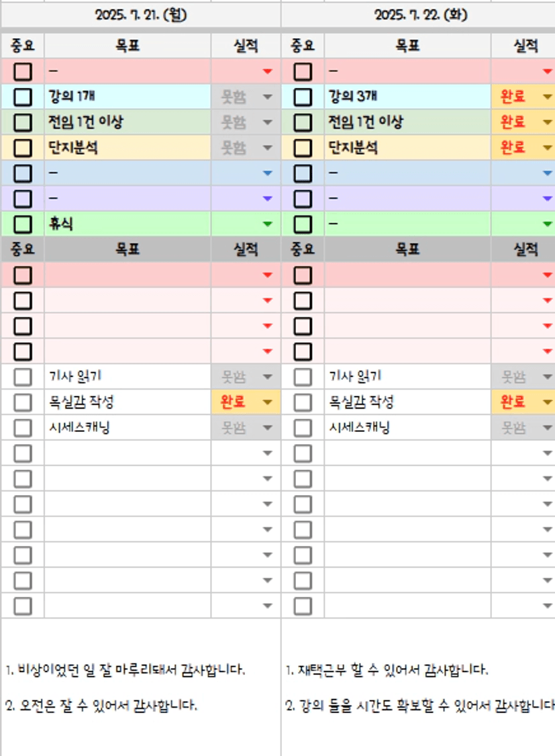Click the green dropdown arrow in Monday's 휴식 row

click(x=268, y=224)
